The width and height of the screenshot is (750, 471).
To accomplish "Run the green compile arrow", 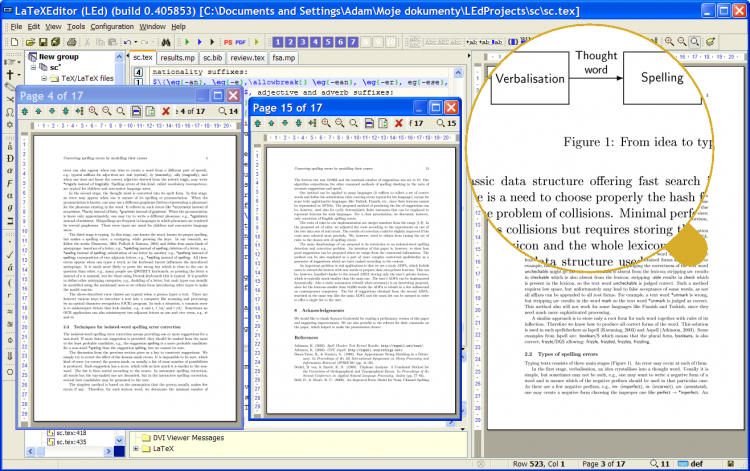I will (187, 42).
